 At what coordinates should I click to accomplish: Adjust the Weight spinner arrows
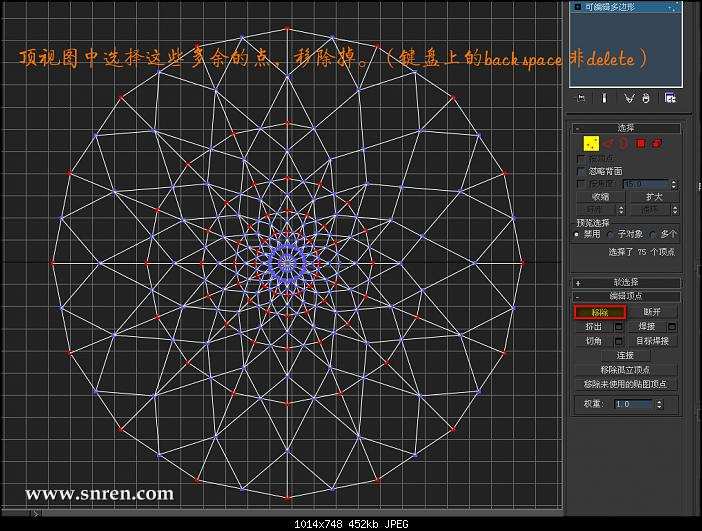[x=659, y=404]
